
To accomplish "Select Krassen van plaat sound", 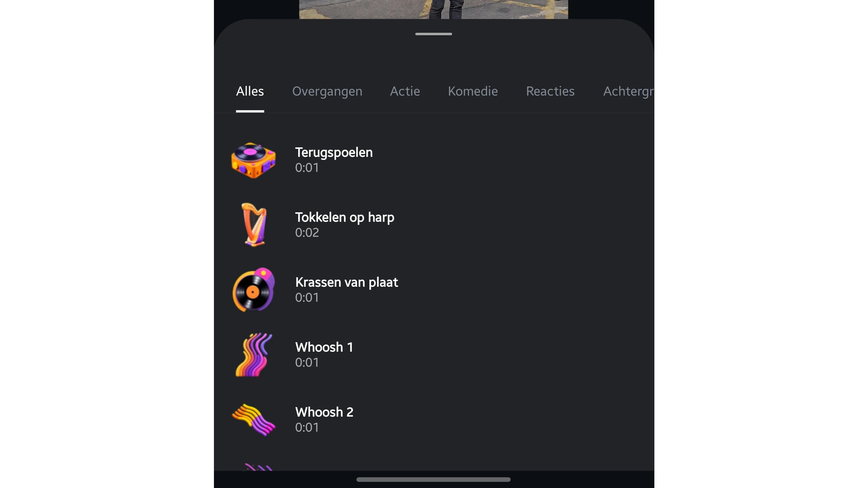I will click(x=434, y=289).
